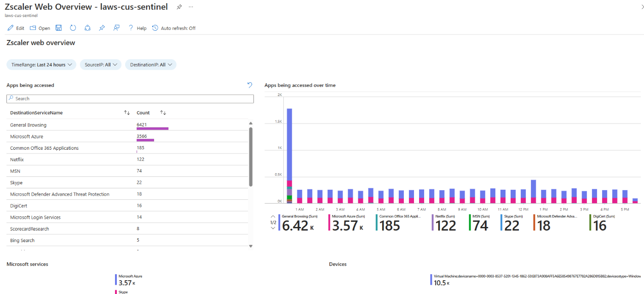Open the feedback icon in the toolbar
This screenshot has width=644, height=294.
point(116,28)
